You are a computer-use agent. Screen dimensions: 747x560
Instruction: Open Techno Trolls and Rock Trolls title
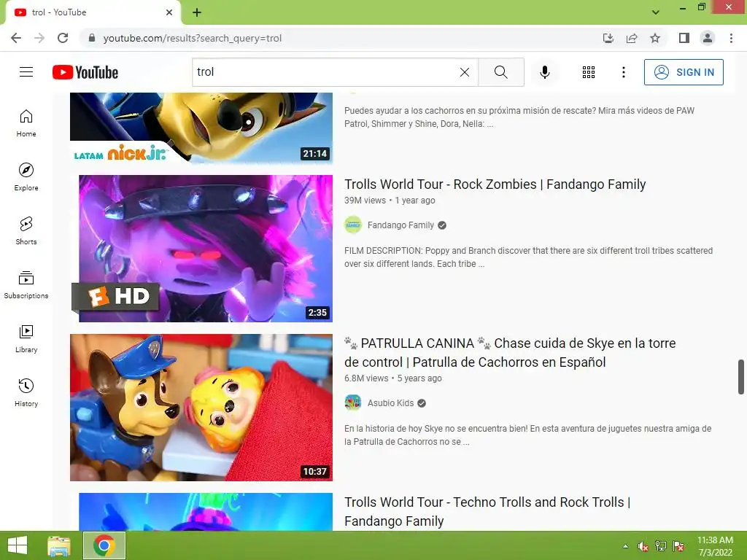[487, 511]
